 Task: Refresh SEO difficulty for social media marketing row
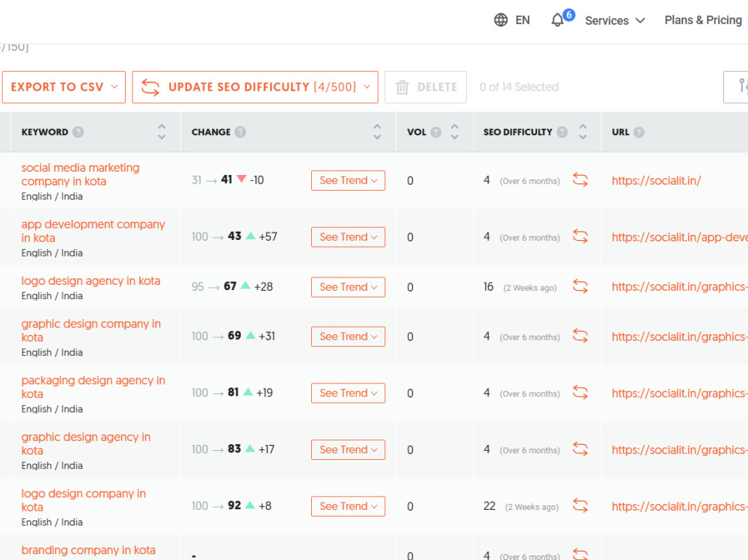(x=580, y=180)
